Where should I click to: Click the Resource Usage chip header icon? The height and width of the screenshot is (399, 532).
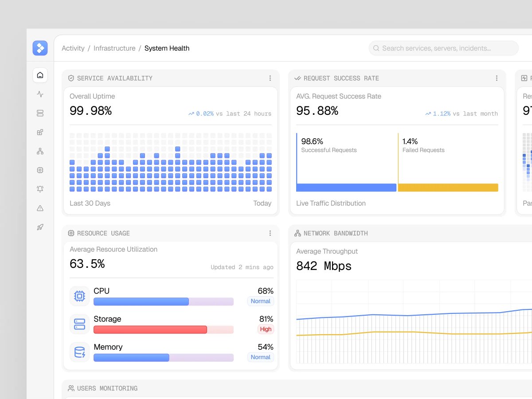tap(71, 233)
